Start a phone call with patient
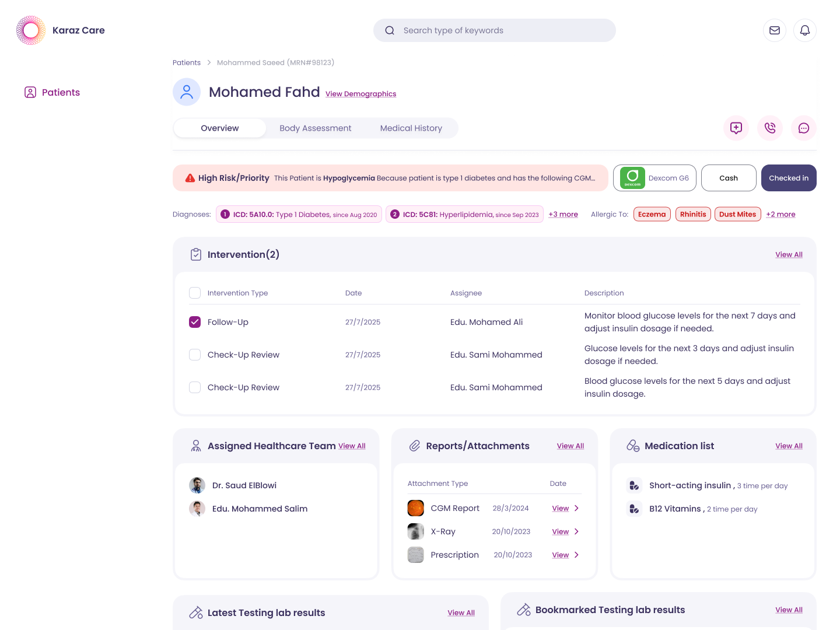The height and width of the screenshot is (630, 840). pyautogui.click(x=770, y=128)
